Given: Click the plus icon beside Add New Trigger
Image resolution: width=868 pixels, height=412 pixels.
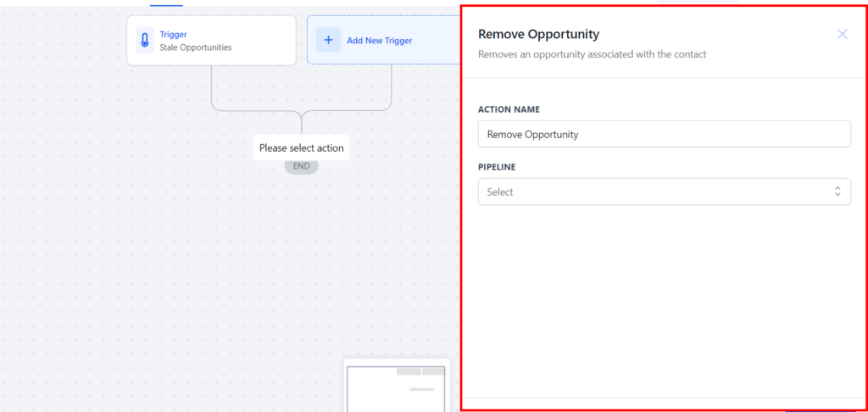Looking at the screenshot, I should [x=328, y=40].
